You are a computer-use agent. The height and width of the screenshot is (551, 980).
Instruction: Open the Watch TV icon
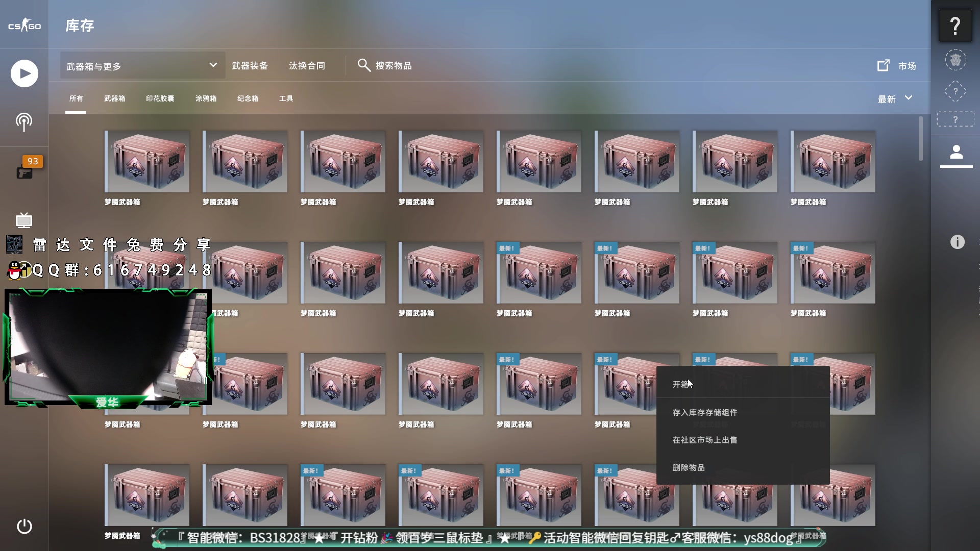tap(23, 220)
